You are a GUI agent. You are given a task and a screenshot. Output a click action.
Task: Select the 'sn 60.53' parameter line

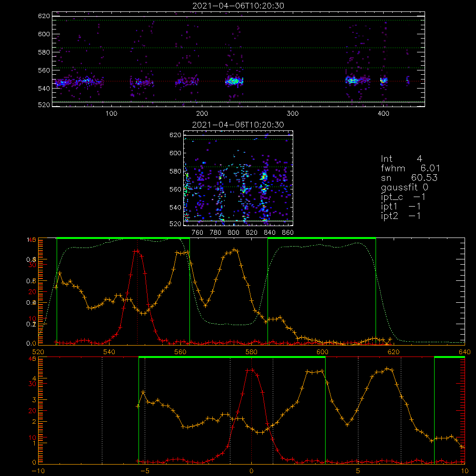coord(409,178)
